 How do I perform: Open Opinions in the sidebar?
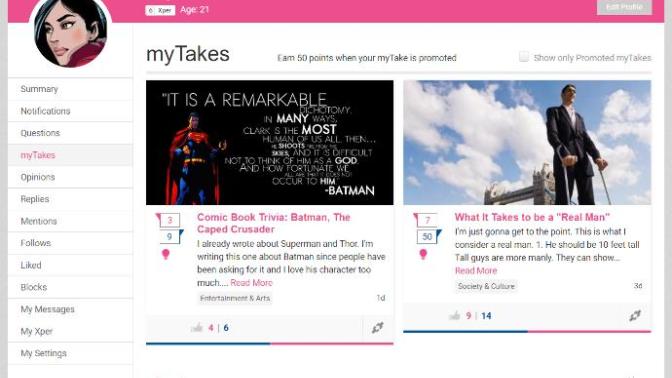coord(71,177)
